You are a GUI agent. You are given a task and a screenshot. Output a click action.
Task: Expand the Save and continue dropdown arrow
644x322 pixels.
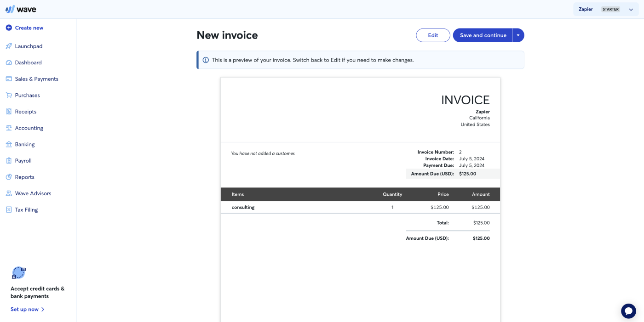click(518, 35)
